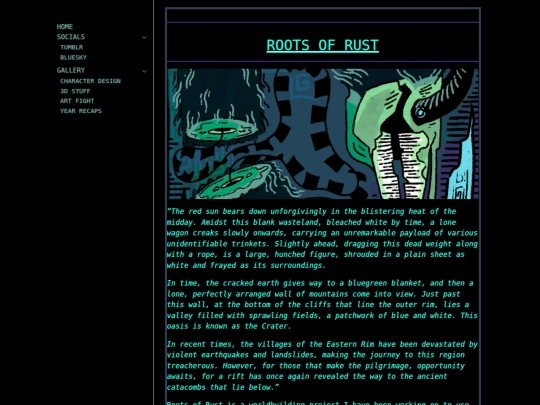The width and height of the screenshot is (540, 405).
Task: Visit the TUMBLR link
Action: coord(71,47)
